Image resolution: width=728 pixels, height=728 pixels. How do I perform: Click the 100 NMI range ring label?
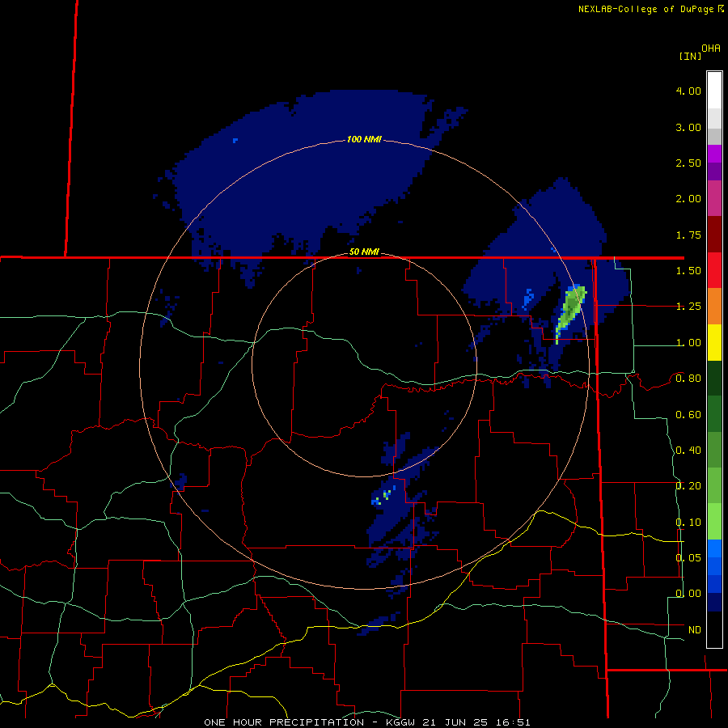(x=364, y=139)
